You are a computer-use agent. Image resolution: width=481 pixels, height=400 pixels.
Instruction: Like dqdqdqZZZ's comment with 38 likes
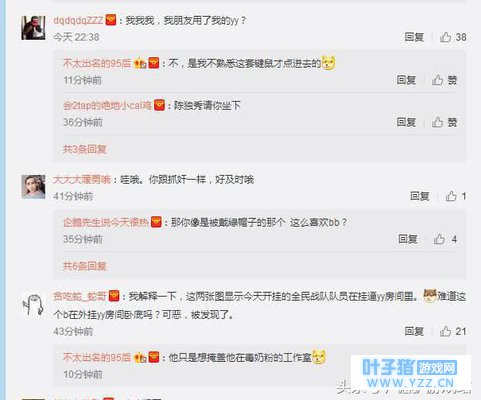coord(453,37)
